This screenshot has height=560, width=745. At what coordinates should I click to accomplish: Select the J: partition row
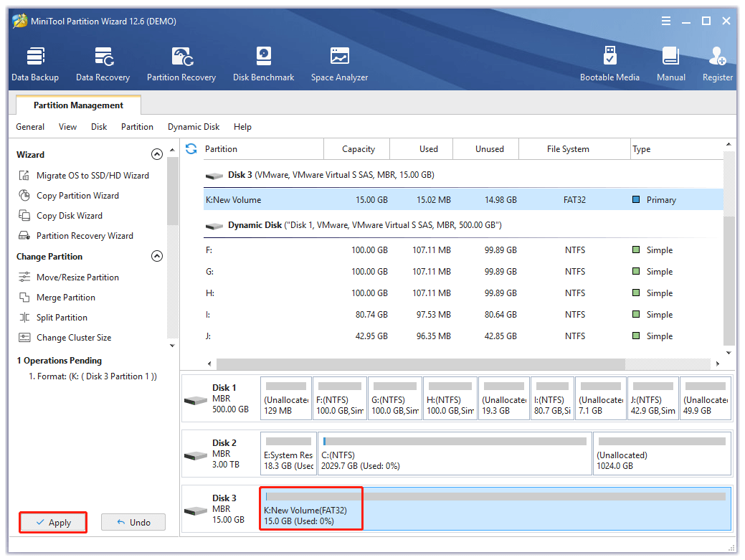(463, 336)
